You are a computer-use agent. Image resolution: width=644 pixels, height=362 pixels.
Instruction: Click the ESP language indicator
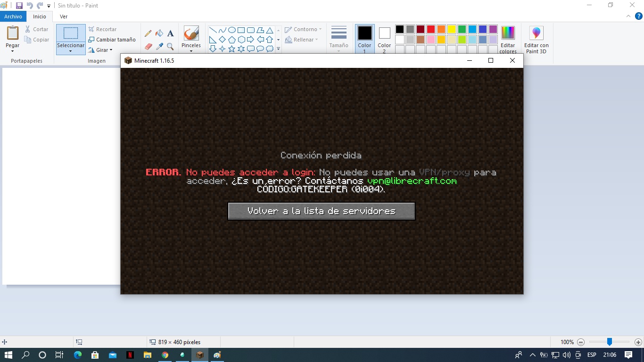click(x=592, y=355)
